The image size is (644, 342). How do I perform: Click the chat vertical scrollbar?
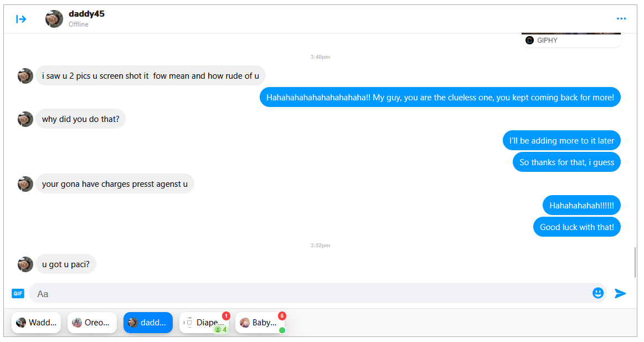(635, 262)
